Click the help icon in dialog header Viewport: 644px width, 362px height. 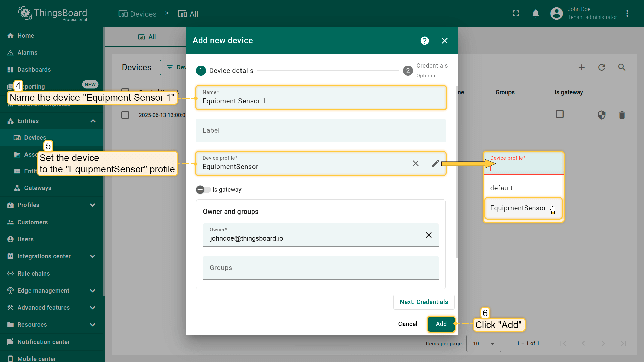pos(425,41)
